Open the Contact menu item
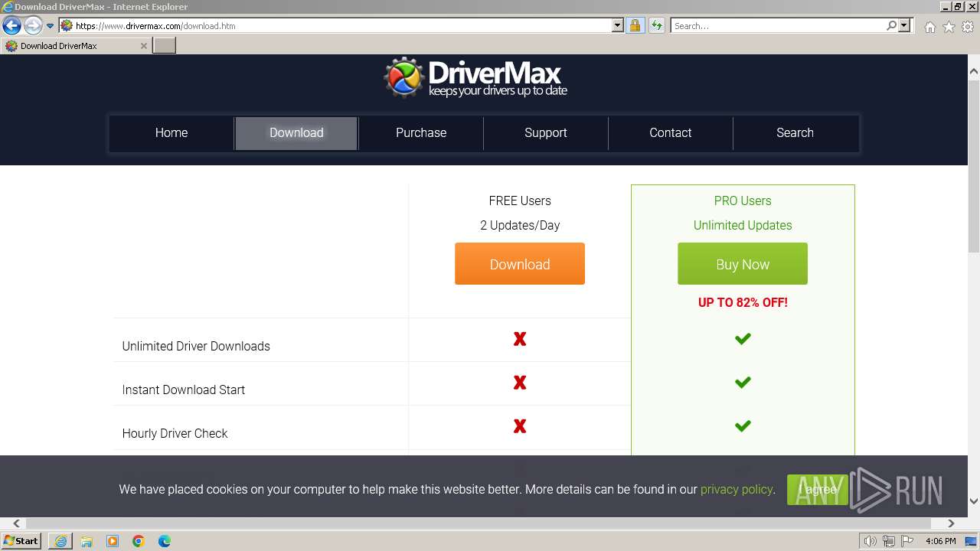 (671, 133)
